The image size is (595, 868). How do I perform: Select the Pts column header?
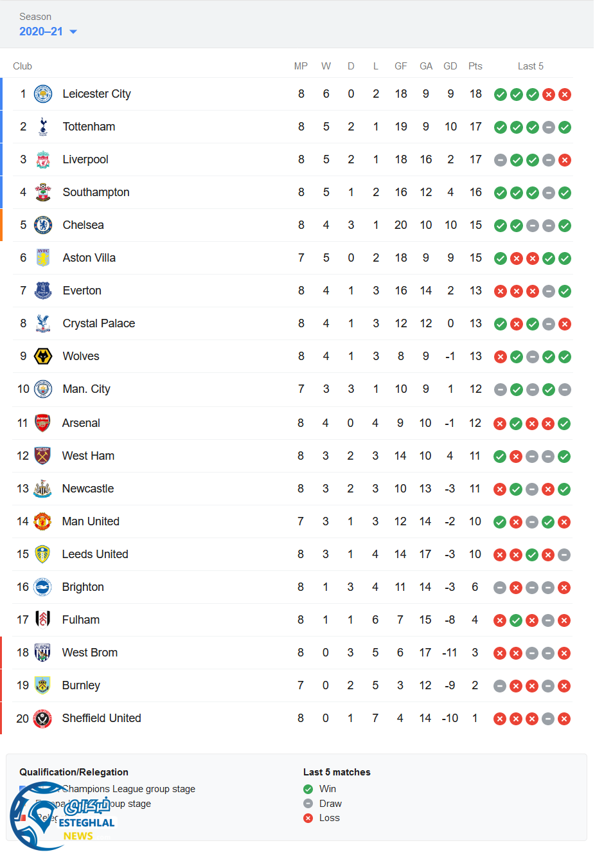475,66
